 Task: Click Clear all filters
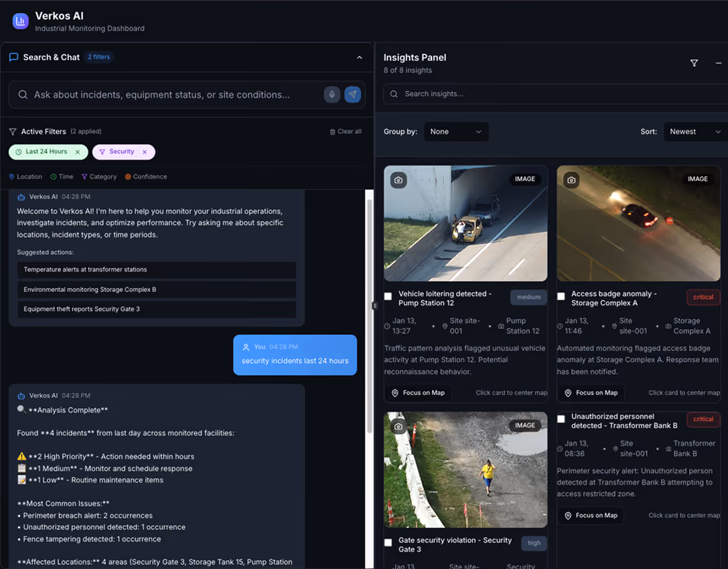[x=345, y=132]
